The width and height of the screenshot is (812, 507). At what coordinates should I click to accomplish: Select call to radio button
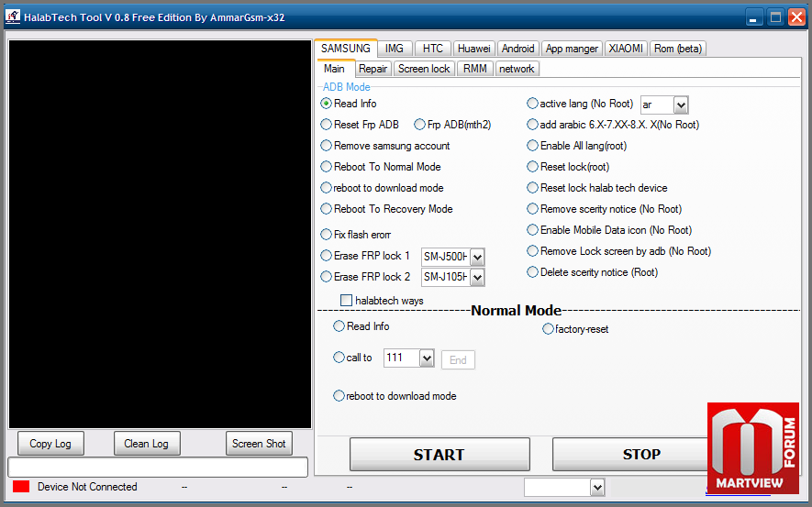coord(339,358)
